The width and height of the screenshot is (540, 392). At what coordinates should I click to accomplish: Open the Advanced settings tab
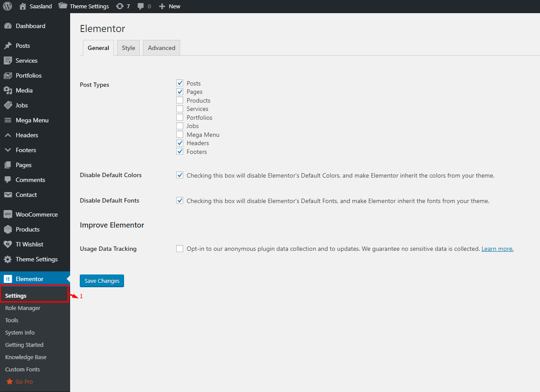pos(161,47)
